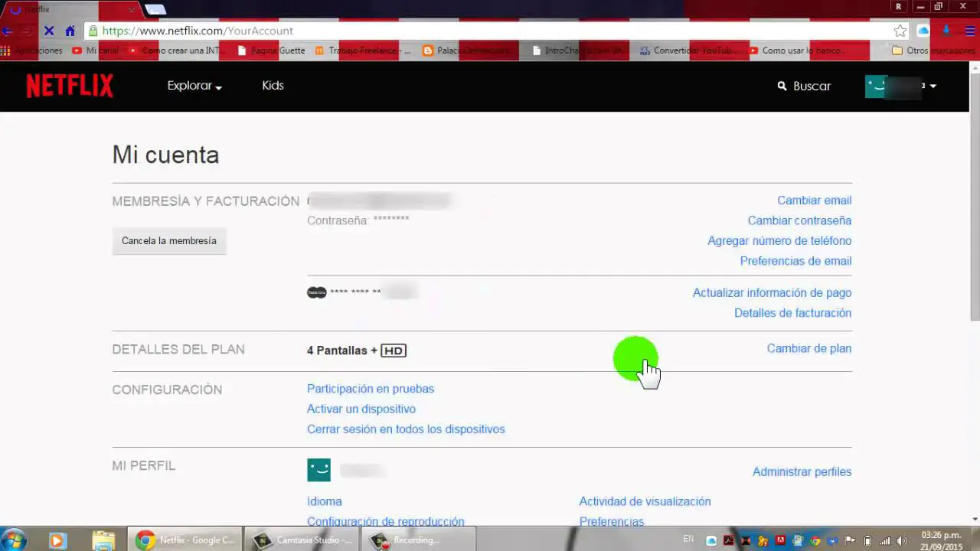Open Chrome menu hamburger icon
Image resolution: width=980 pixels, height=551 pixels.
(970, 31)
